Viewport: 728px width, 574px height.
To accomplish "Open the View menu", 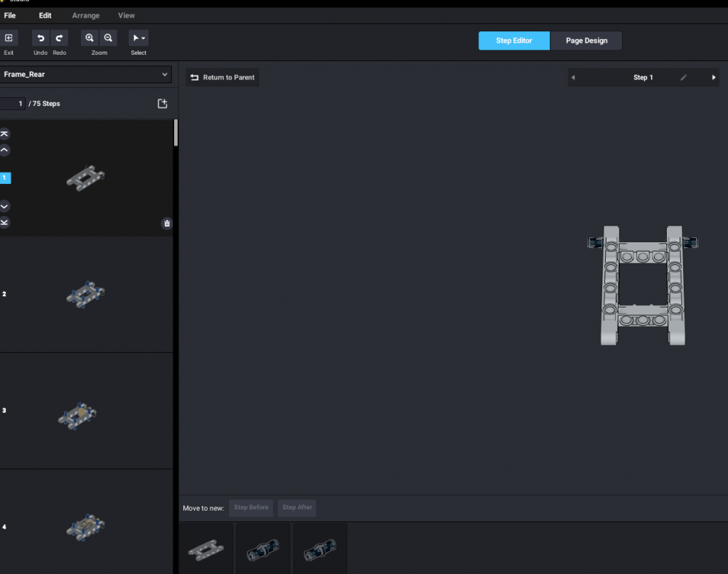I will (x=127, y=16).
